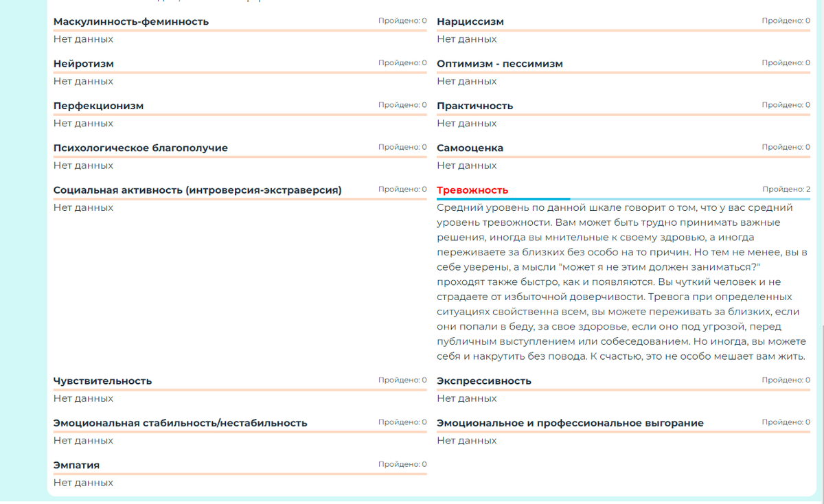Click the Оптимизм - пессимизм heading
The height and width of the screenshot is (504, 824).
pos(500,64)
